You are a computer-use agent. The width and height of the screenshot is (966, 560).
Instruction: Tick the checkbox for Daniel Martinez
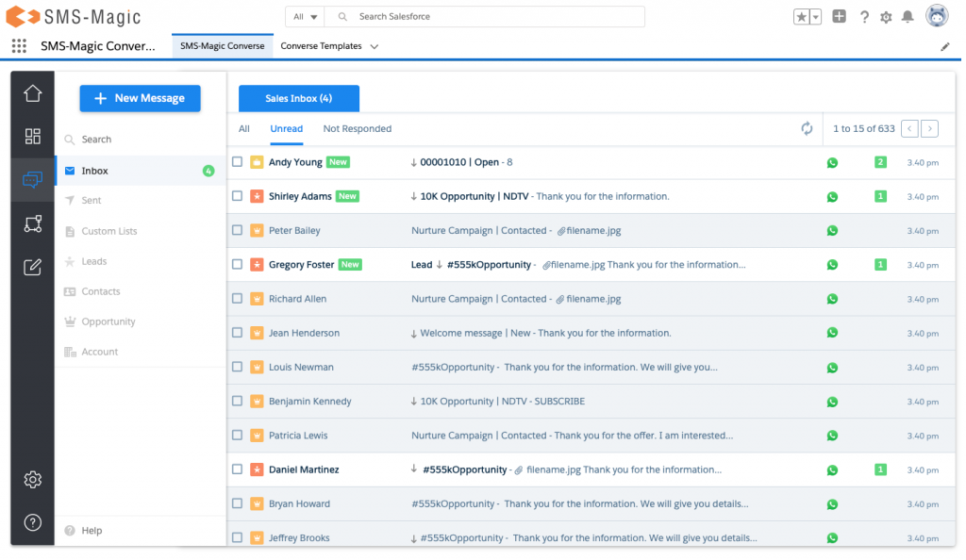237,469
